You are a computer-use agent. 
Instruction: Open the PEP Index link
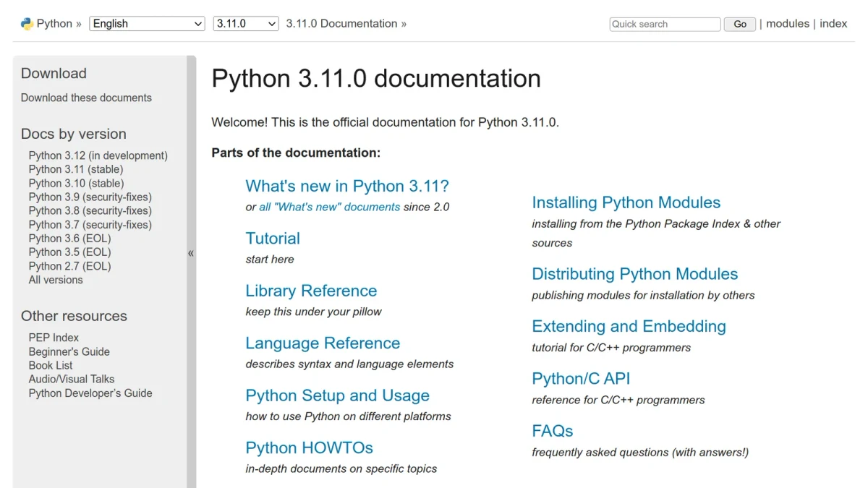[x=54, y=338]
